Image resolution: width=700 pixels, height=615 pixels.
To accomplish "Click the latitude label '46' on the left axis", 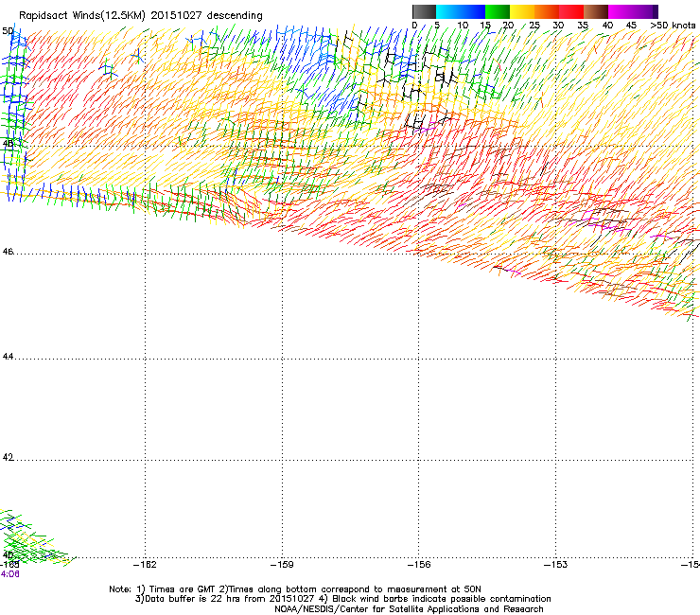I will pyautogui.click(x=8, y=252).
